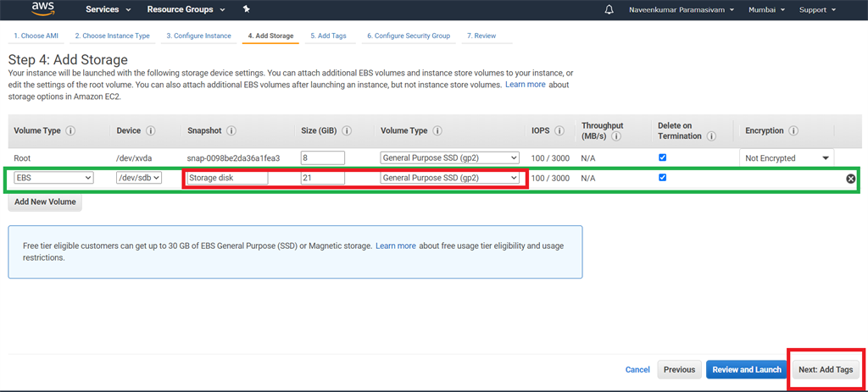868x392 pixels.
Task: Go to step 6 Configure Security Group
Action: pyautogui.click(x=409, y=36)
